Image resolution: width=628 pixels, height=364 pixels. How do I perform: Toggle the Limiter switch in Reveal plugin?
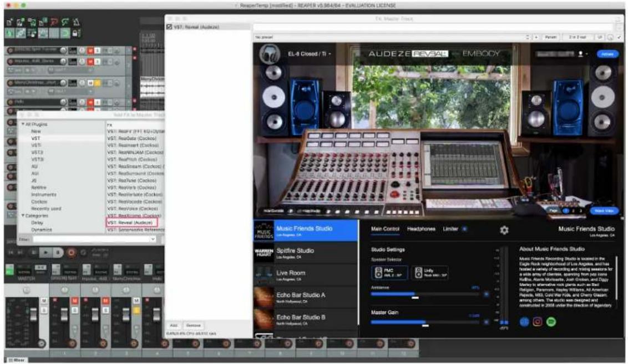click(464, 229)
